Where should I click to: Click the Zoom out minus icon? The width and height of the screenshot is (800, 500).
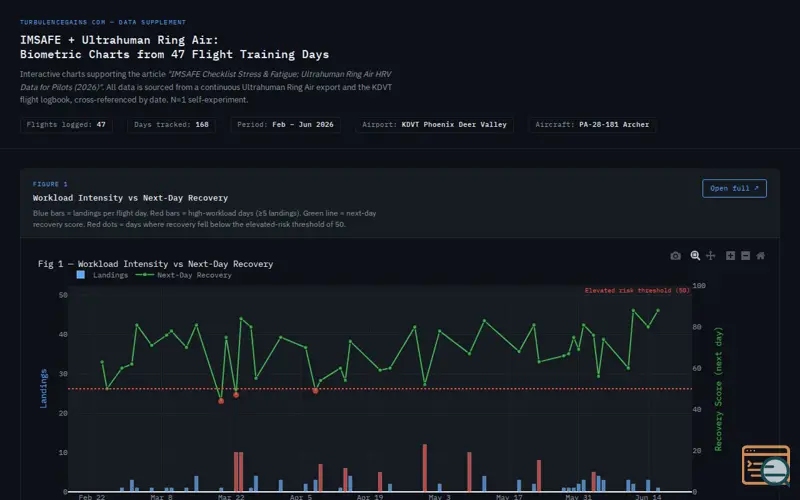(x=745, y=256)
